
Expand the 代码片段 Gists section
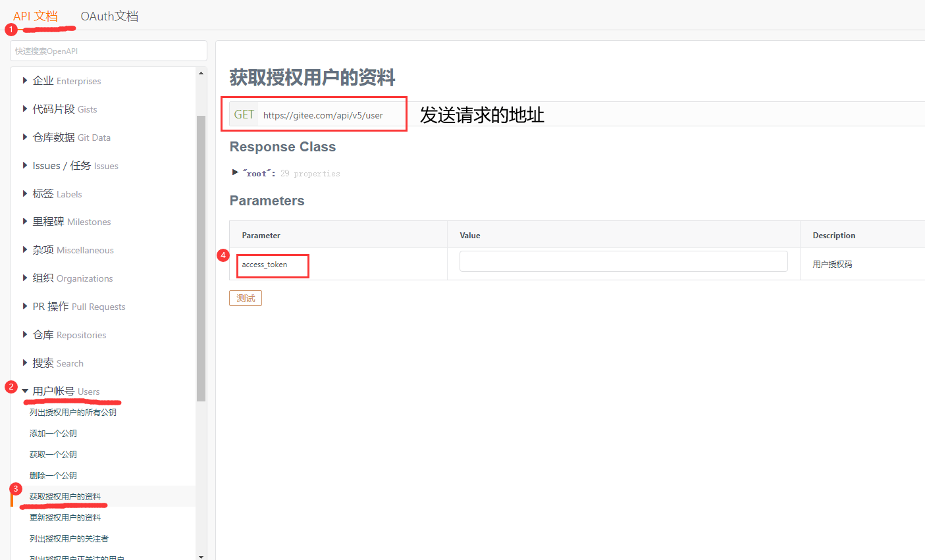coord(66,109)
